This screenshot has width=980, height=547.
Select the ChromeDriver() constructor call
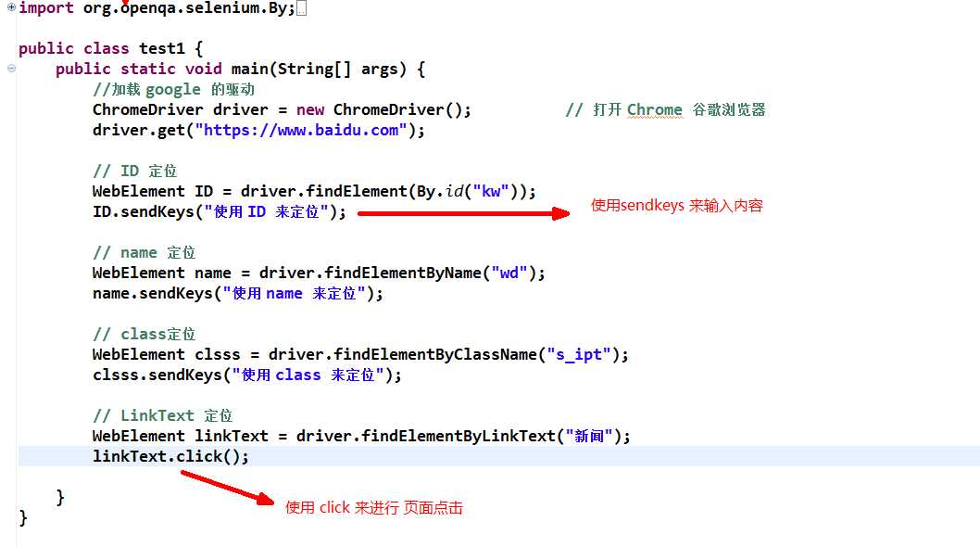(397, 109)
